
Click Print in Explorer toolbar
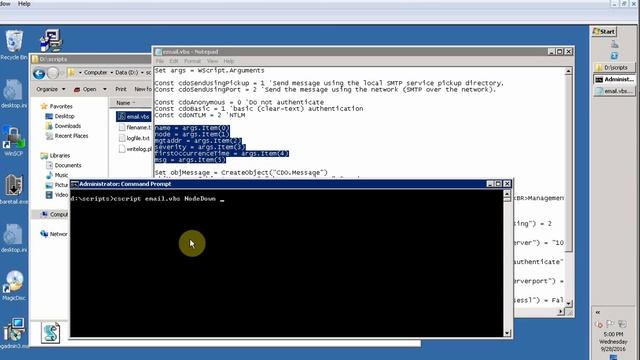click(121, 89)
